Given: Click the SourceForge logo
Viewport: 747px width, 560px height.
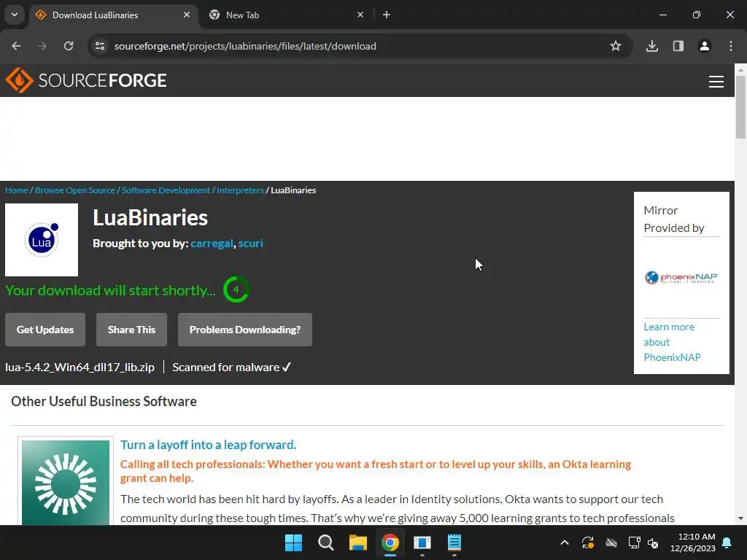Looking at the screenshot, I should pyautogui.click(x=86, y=80).
